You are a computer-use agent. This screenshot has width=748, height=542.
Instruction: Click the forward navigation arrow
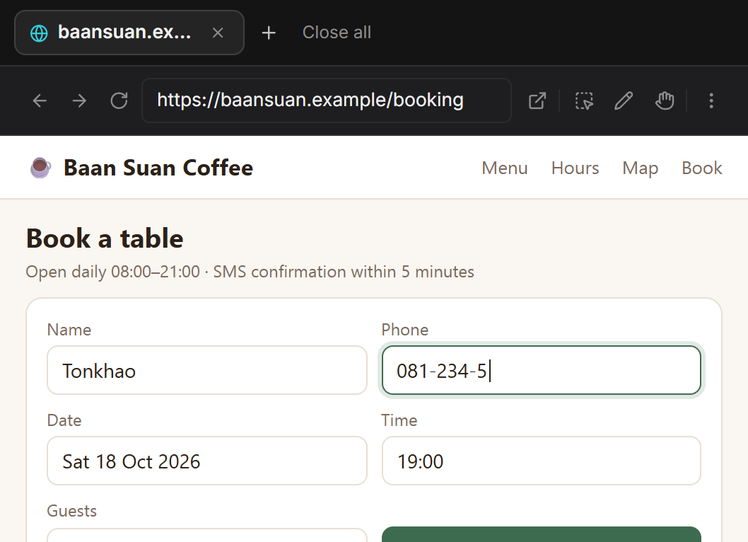[79, 101]
